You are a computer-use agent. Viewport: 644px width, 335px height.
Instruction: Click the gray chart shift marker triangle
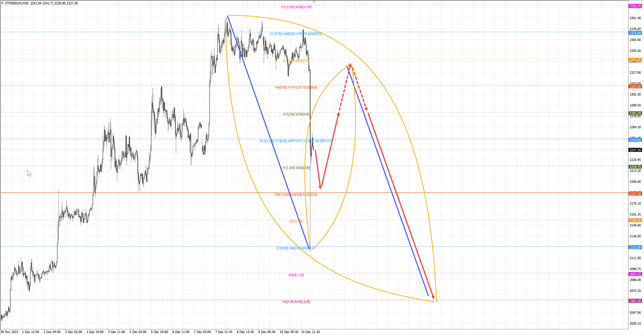314,2
